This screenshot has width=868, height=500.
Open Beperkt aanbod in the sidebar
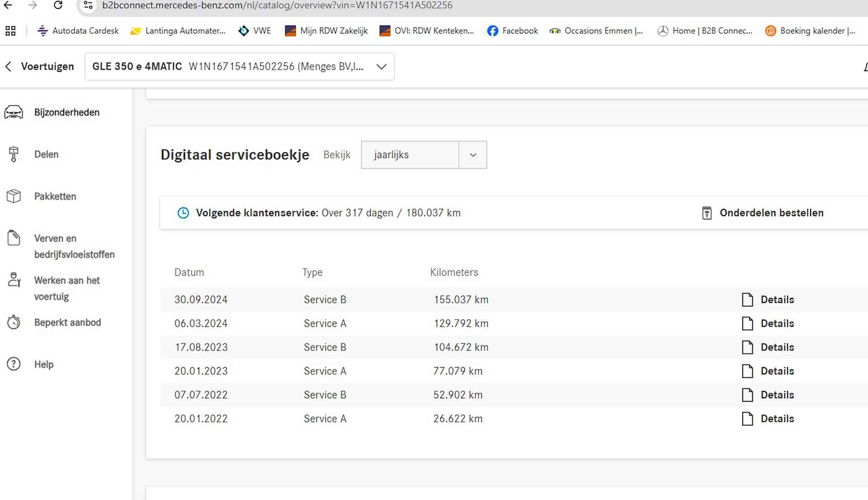point(68,322)
